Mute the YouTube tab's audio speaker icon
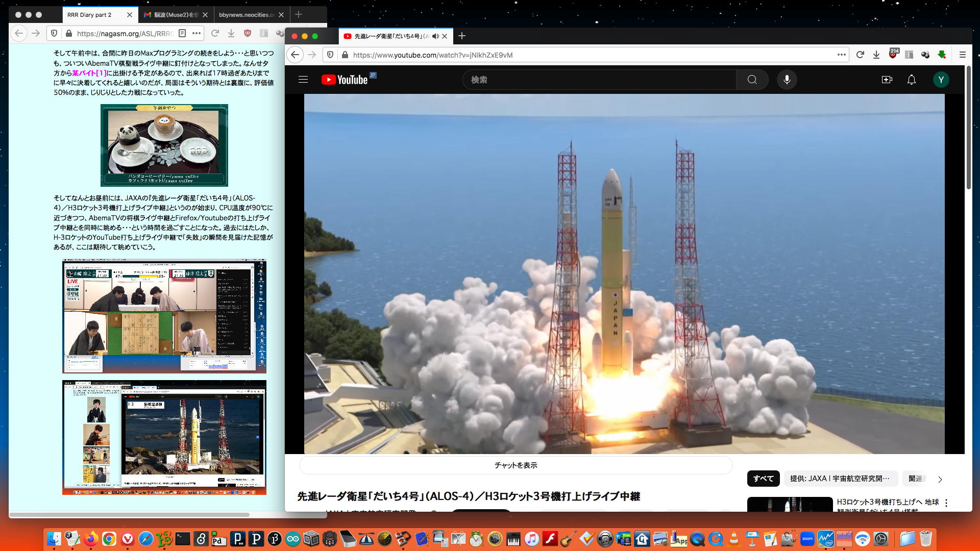980x551 pixels. click(435, 36)
